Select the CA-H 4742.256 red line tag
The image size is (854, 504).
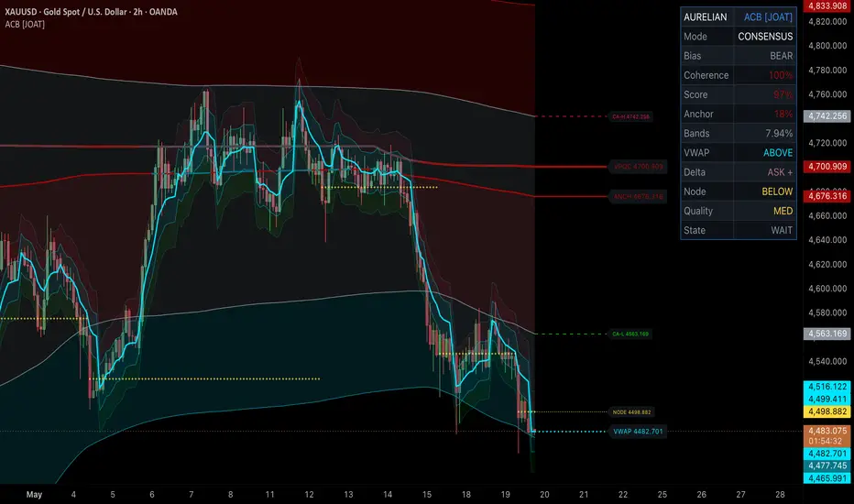[630, 116]
